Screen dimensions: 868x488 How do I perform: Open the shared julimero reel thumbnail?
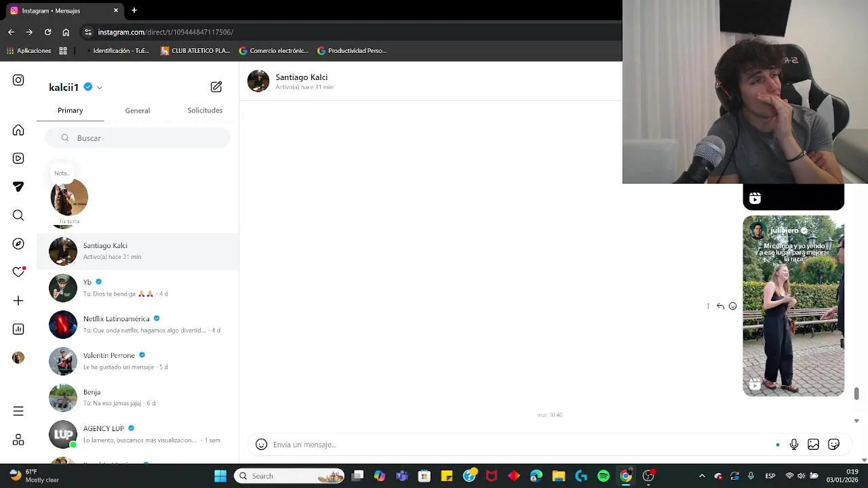coord(793,306)
